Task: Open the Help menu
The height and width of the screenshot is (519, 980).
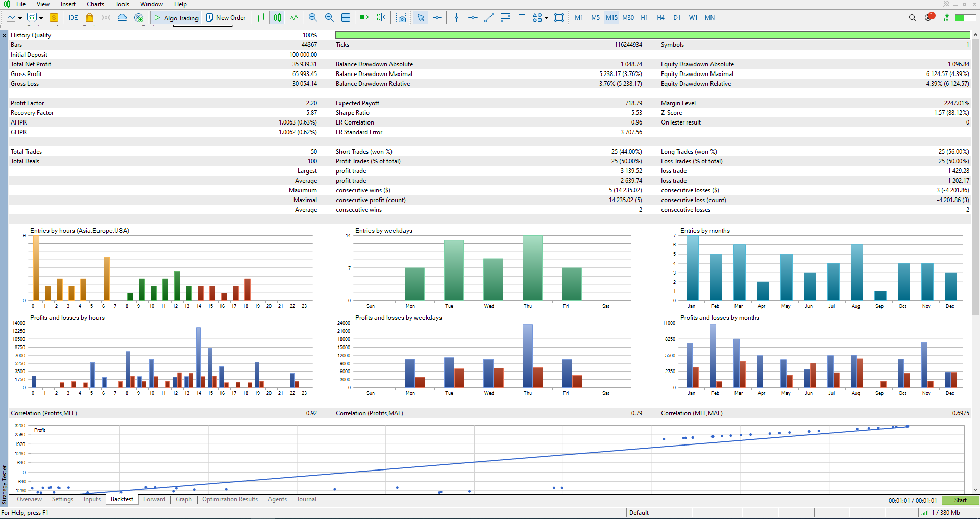Action: point(180,4)
